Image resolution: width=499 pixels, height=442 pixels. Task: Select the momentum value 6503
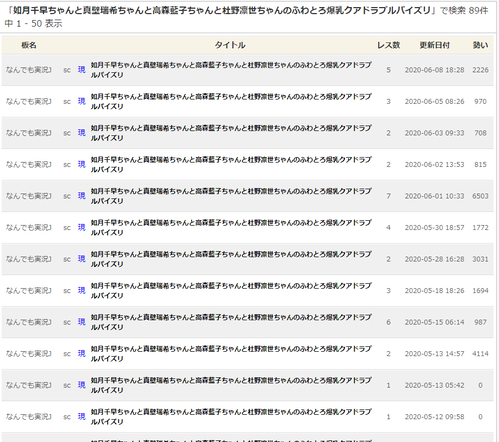[x=480, y=196]
